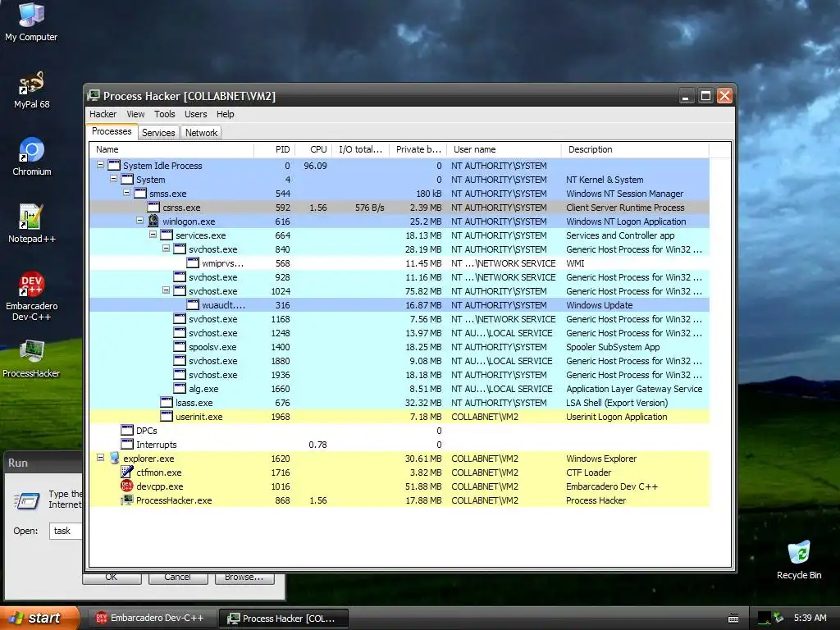The image size is (840, 630).
Task: Click the DPCs row icon
Action: pos(127,430)
